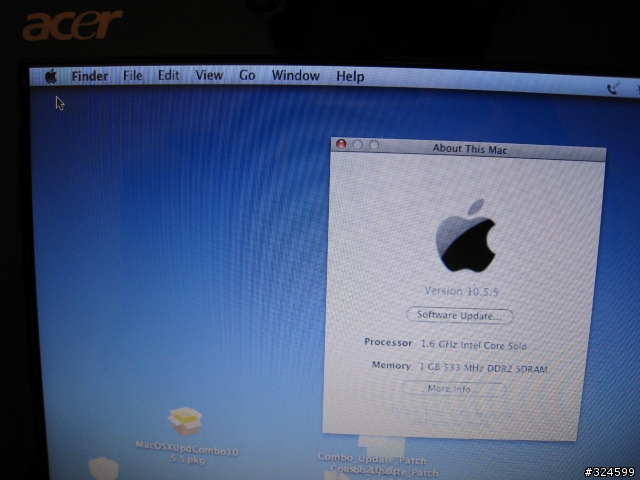
Task: Click the Apple logo in About This Mac
Action: [466, 236]
